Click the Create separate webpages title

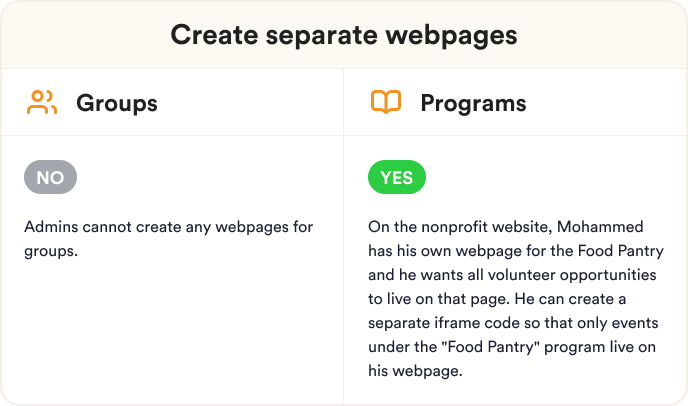tap(344, 35)
